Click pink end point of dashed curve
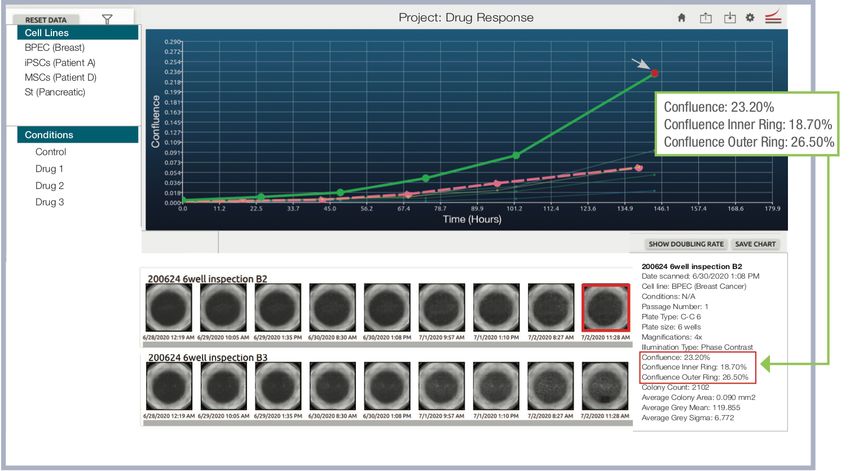 point(639,168)
